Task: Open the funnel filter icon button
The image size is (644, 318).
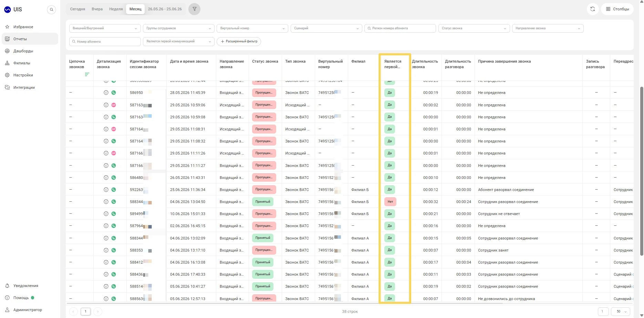Action: (195, 9)
